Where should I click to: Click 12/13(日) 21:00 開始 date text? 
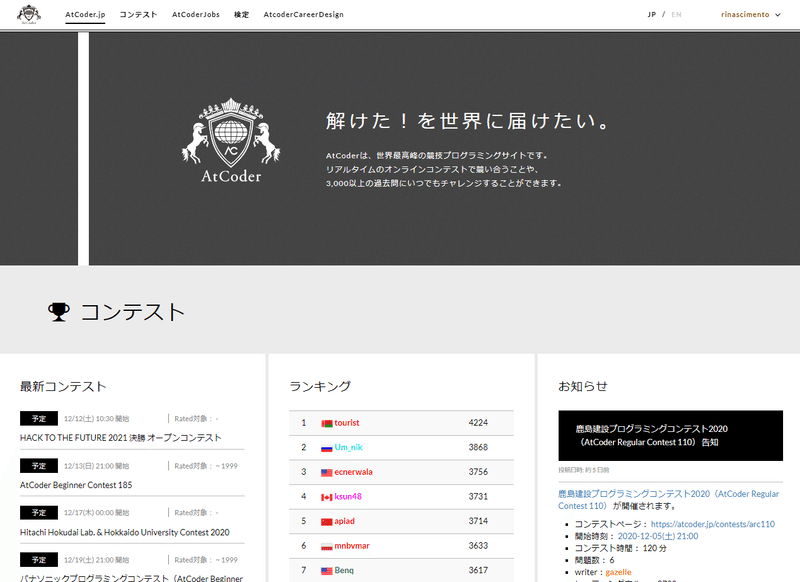click(96, 466)
